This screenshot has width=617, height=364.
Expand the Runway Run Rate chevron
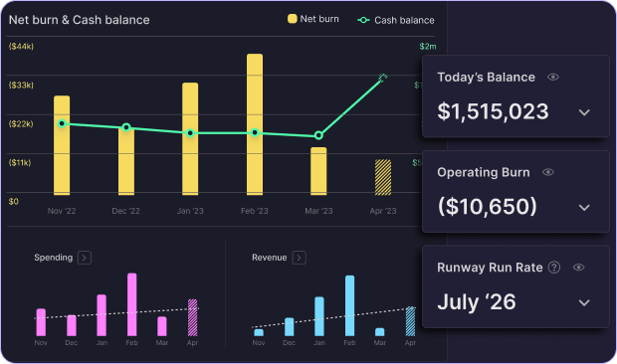(584, 302)
